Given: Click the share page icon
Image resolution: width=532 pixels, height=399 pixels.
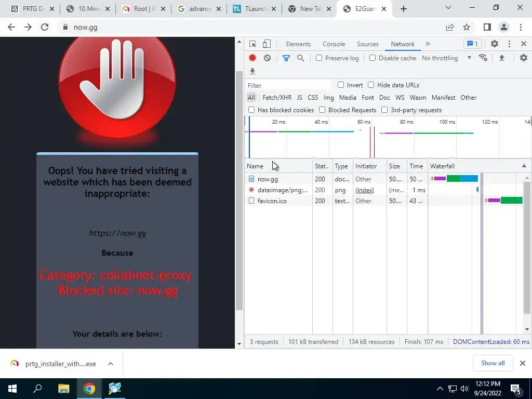Looking at the screenshot, I should (450, 27).
